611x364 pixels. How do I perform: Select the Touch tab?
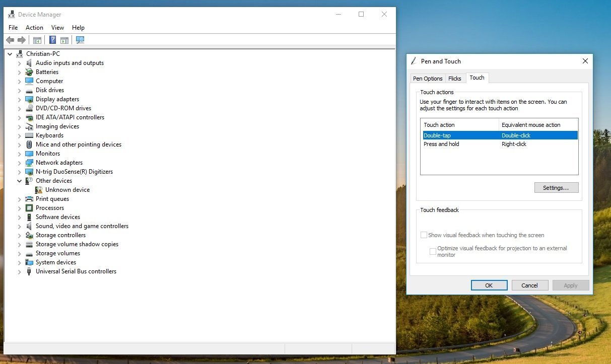pos(477,78)
